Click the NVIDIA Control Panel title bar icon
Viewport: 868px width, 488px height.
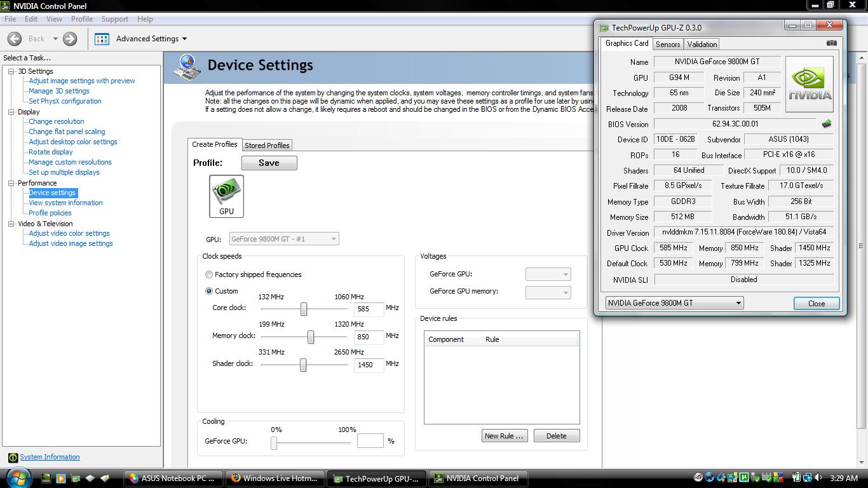(x=6, y=6)
